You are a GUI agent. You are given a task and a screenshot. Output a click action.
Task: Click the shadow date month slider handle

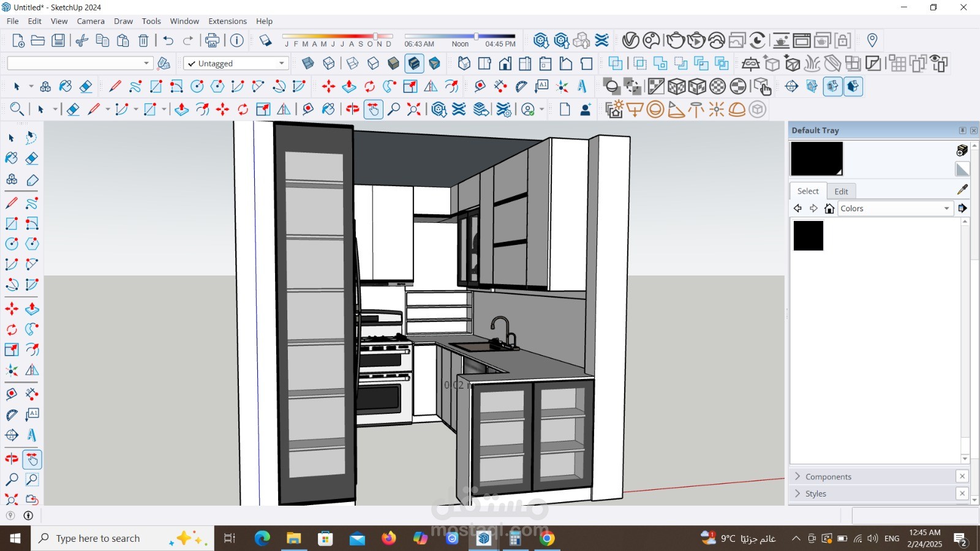[x=375, y=36]
